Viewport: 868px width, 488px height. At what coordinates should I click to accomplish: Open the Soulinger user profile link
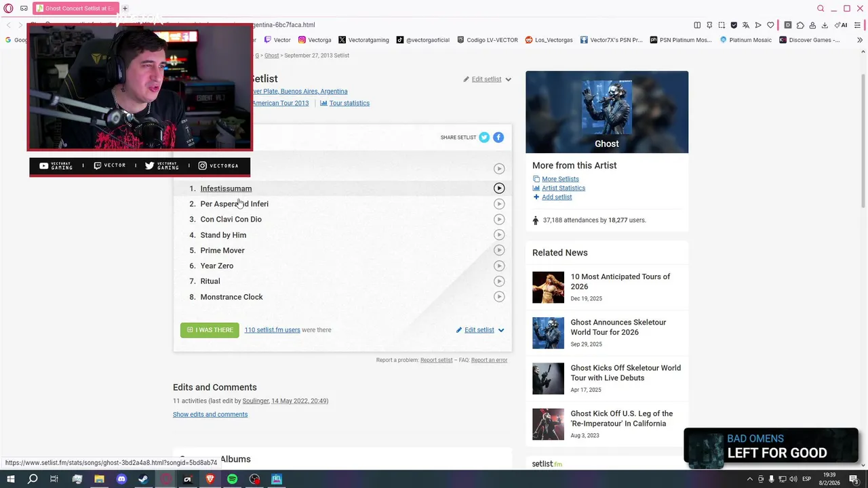[255, 401]
